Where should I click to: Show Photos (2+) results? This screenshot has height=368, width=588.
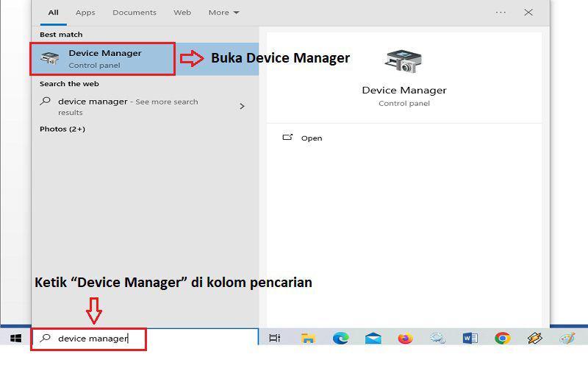pos(62,129)
